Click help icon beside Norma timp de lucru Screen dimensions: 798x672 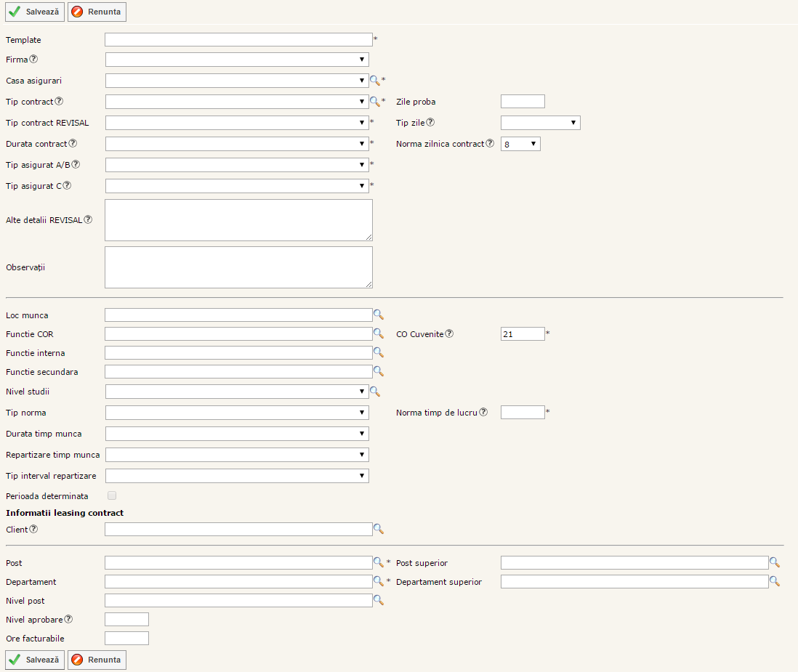pyautogui.click(x=483, y=413)
